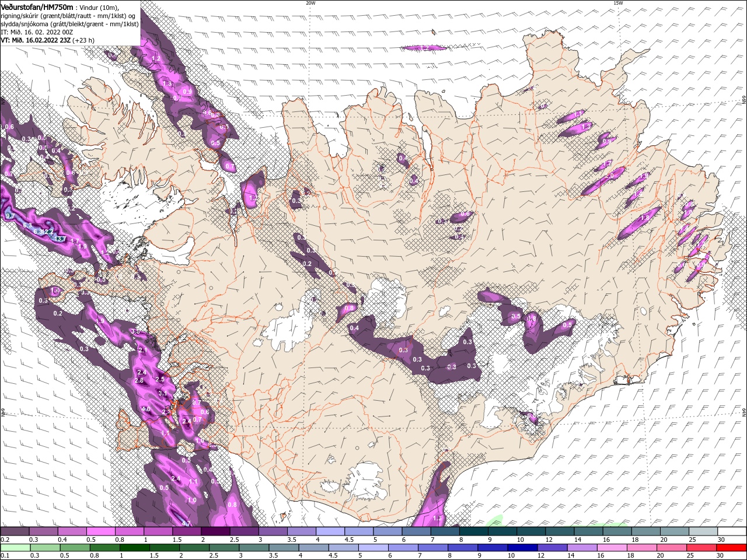The image size is (747, 560).
Task: Click the 15W longitude label
Action: (x=618, y=3)
